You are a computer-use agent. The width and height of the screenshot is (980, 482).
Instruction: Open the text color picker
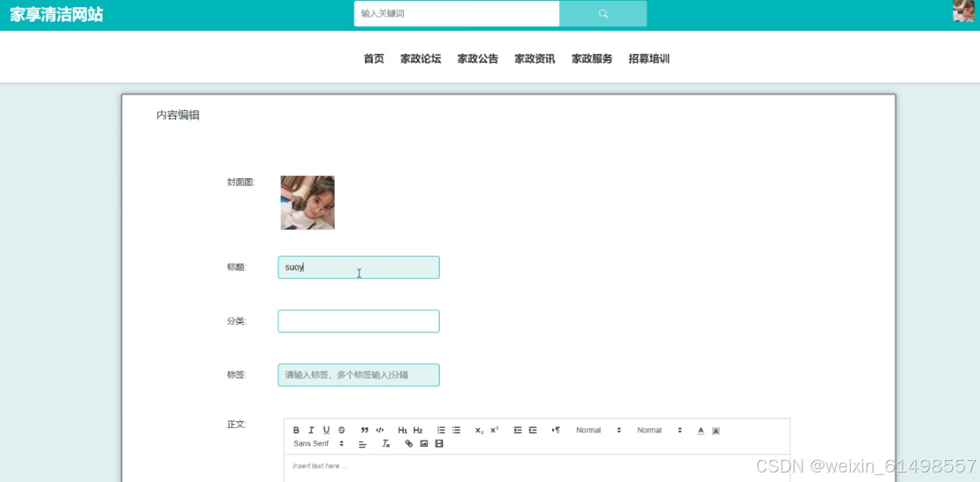[701, 430]
